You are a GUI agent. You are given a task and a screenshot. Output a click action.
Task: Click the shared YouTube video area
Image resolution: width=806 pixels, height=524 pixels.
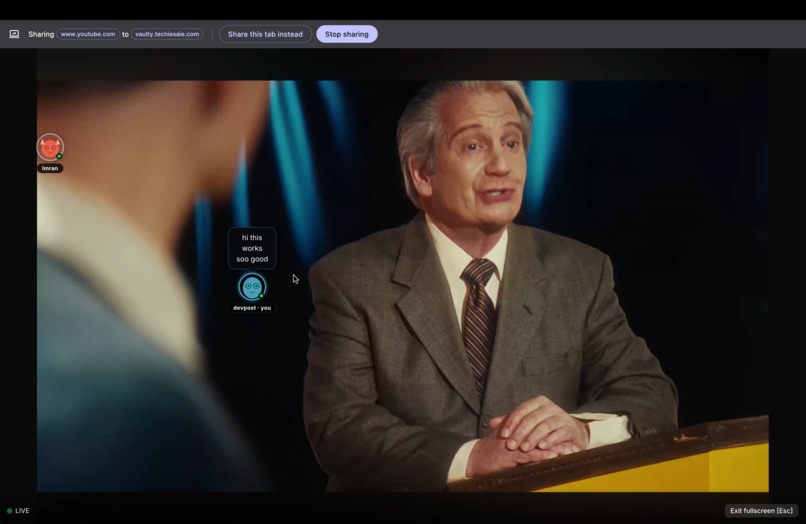coord(402,286)
